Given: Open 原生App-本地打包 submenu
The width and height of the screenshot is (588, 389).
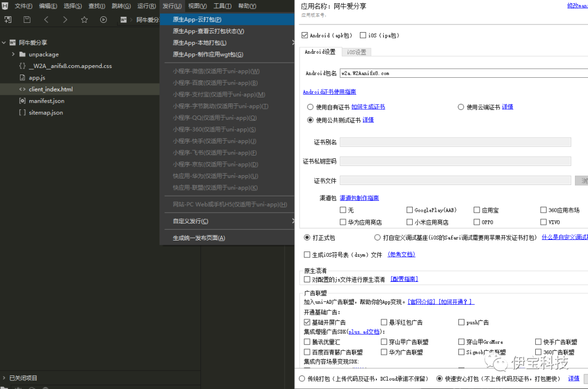Looking at the screenshot, I should 227,43.
